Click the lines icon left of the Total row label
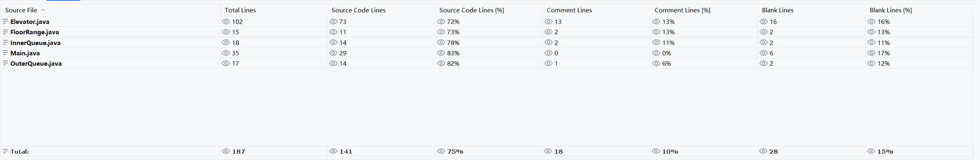This screenshot has width=980, height=160. [x=5, y=151]
